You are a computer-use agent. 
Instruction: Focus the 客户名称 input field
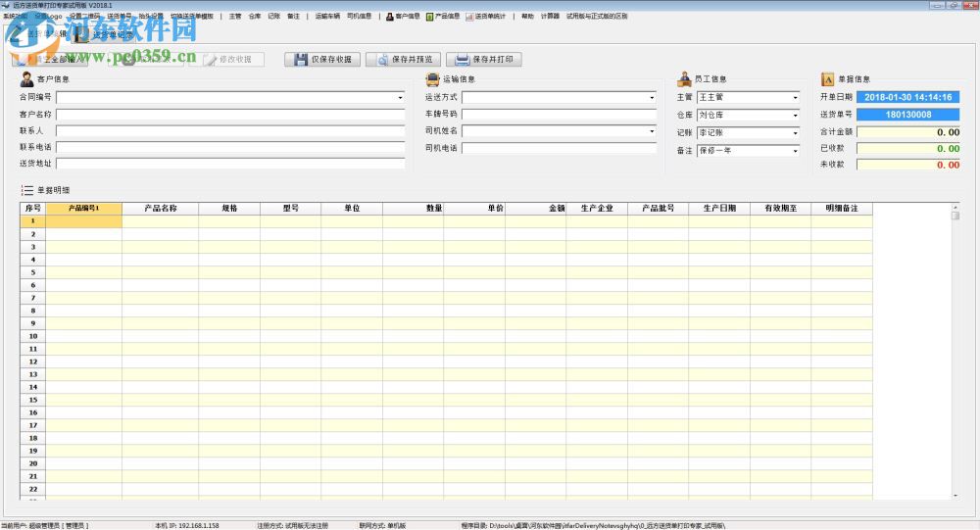[230, 115]
